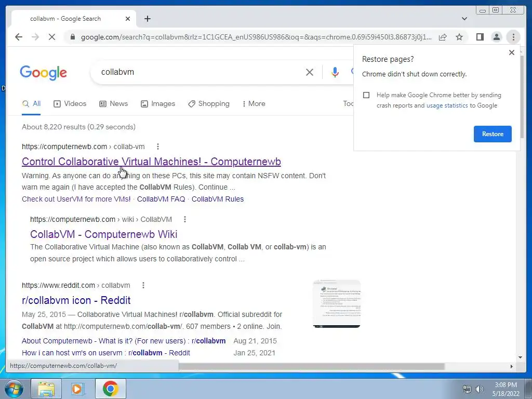Open Check out UserVM for more VMs
This screenshot has height=399, width=532.
point(76,199)
